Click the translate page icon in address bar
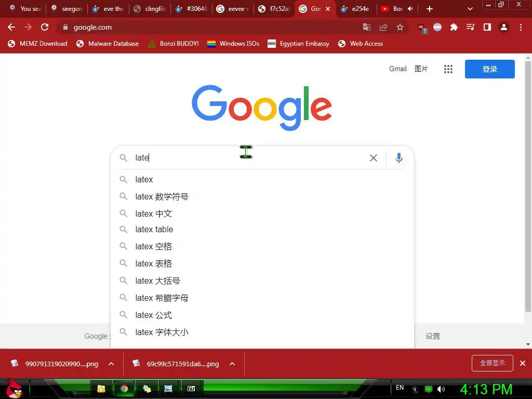The height and width of the screenshot is (399, 532). pos(366,27)
